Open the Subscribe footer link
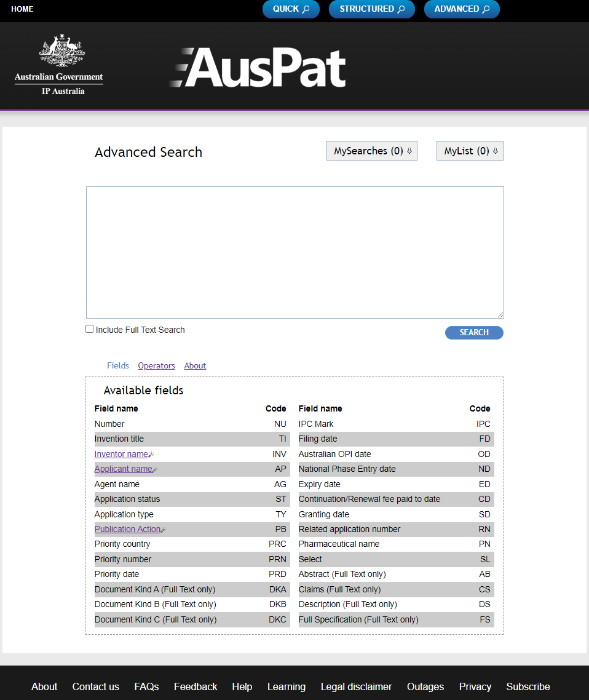 point(528,686)
